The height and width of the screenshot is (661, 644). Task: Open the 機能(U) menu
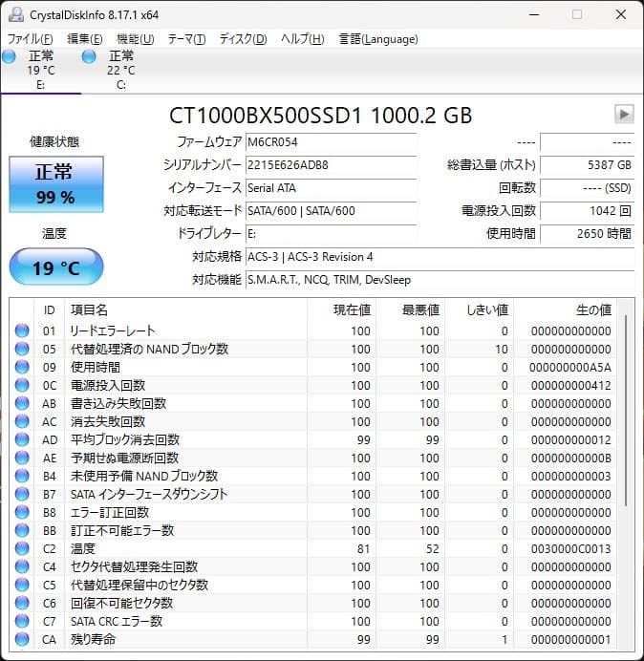pos(135,39)
